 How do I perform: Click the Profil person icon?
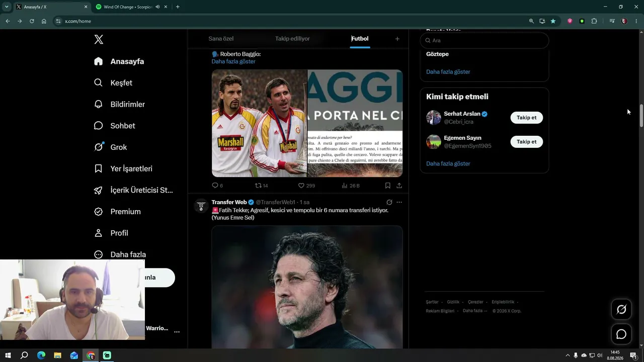pos(99,233)
